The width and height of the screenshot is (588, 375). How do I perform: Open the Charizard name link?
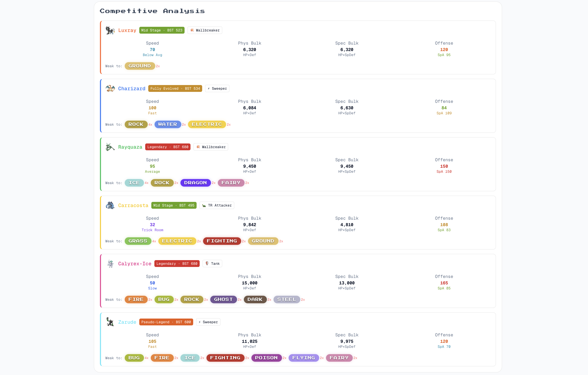[132, 88]
